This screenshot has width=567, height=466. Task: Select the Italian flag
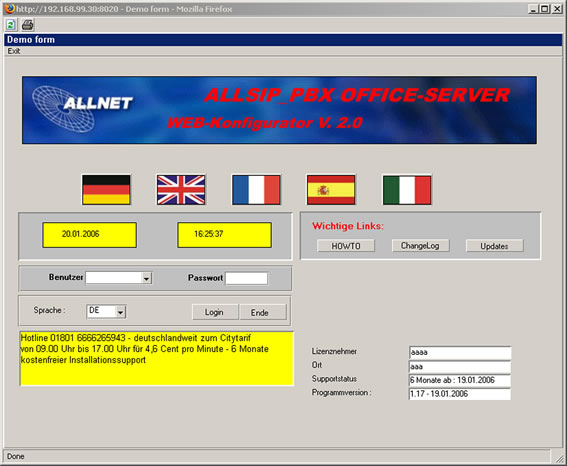[x=407, y=190]
